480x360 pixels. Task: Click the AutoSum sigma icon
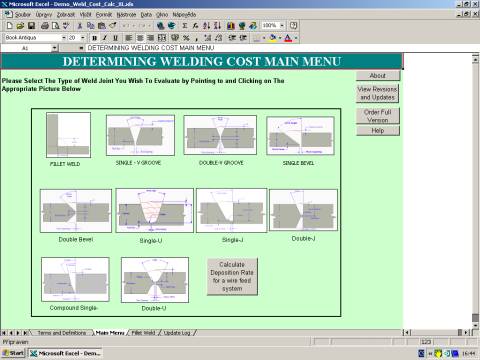pos(184,26)
